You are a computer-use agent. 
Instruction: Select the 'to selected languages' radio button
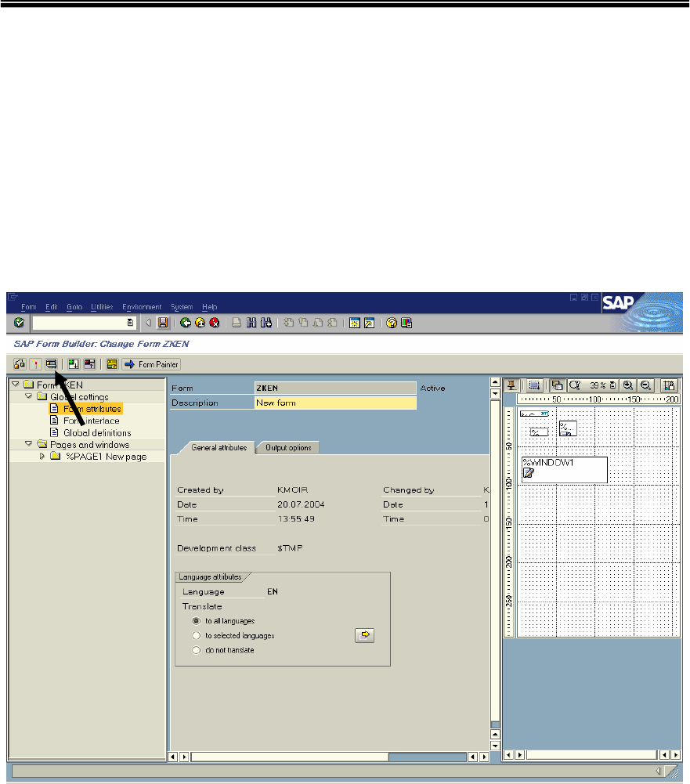coord(196,635)
